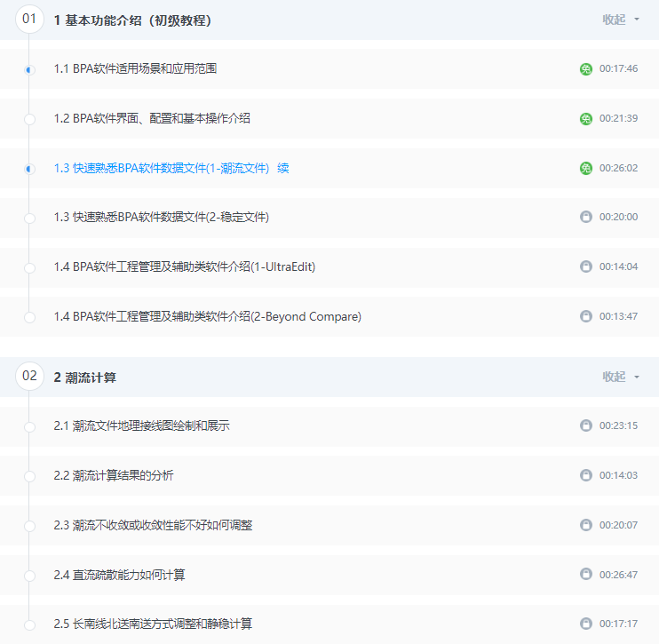Click timeline dot for Beyond Compare lesson
The height and width of the screenshot is (644, 659).
click(29, 317)
